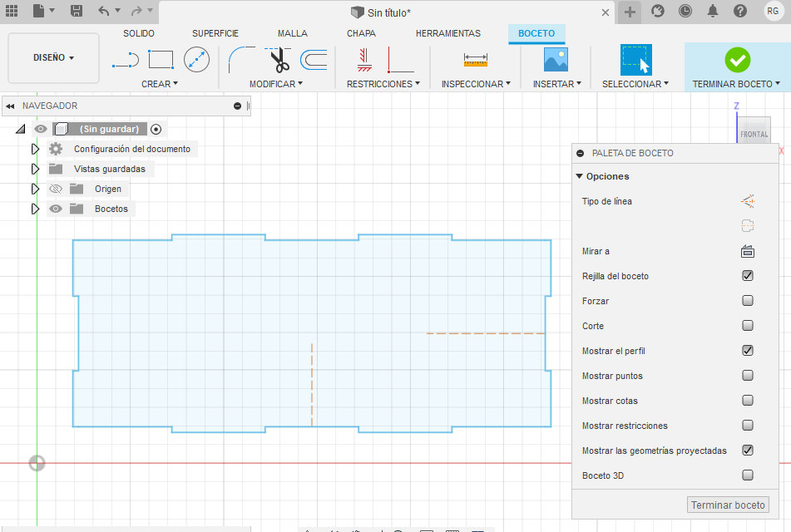
Task: Enable Mostrar restricciones checkbox
Action: coord(748,425)
